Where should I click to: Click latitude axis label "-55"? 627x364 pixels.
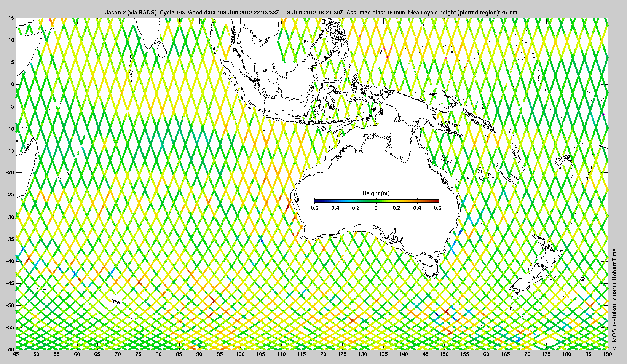coord(10,327)
